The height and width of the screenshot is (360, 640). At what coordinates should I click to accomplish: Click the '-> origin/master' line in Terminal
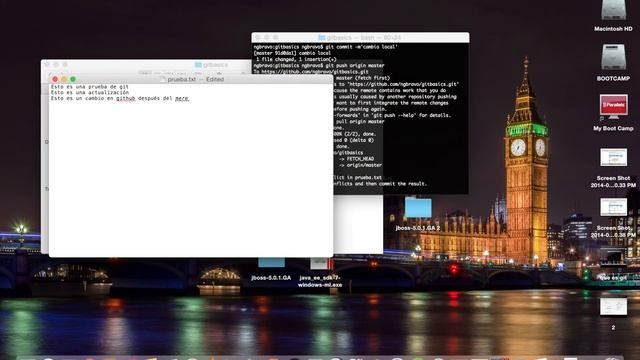pyautogui.click(x=360, y=165)
